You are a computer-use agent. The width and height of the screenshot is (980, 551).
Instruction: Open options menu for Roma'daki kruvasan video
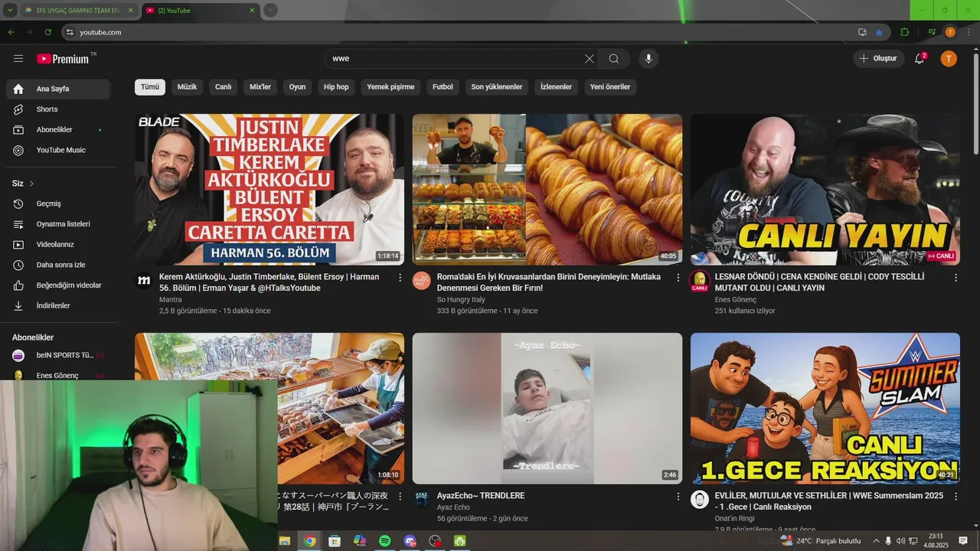678,278
